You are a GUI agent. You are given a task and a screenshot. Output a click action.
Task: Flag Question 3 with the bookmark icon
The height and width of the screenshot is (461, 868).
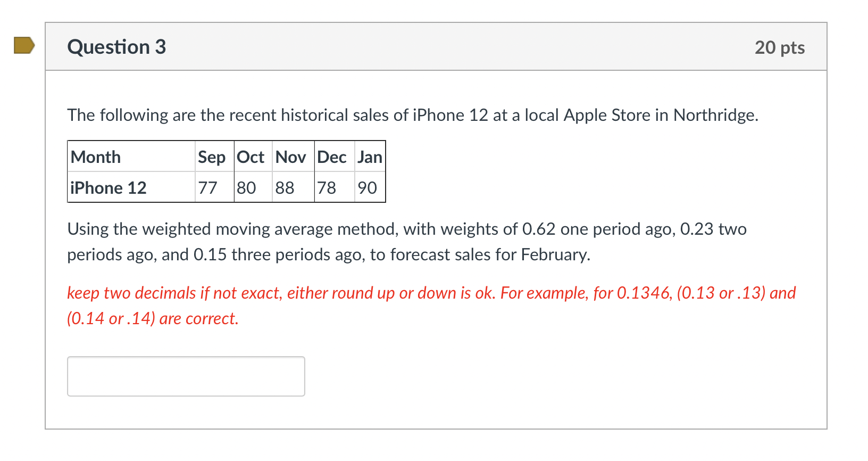point(24,46)
